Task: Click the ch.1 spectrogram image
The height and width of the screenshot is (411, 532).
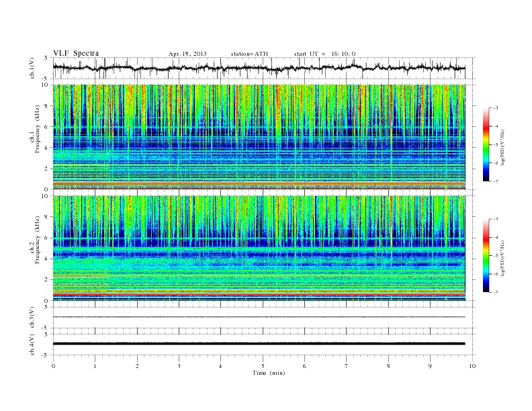Action: (259, 137)
